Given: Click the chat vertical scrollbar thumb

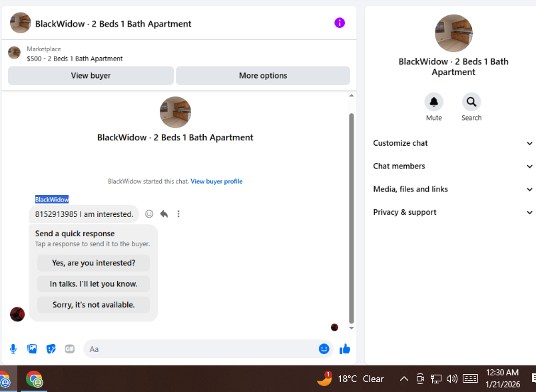Looking at the screenshot, I should [352, 218].
